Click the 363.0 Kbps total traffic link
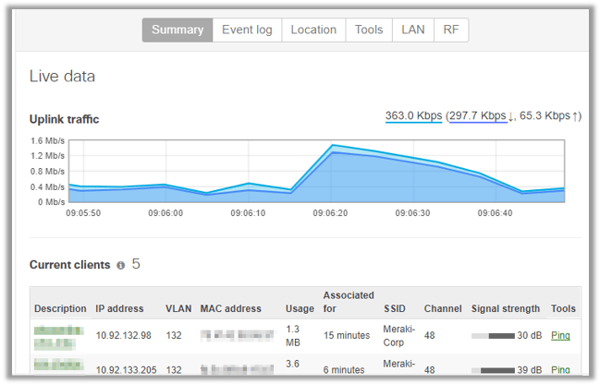Screen dimensions: 600x384 (x=414, y=116)
